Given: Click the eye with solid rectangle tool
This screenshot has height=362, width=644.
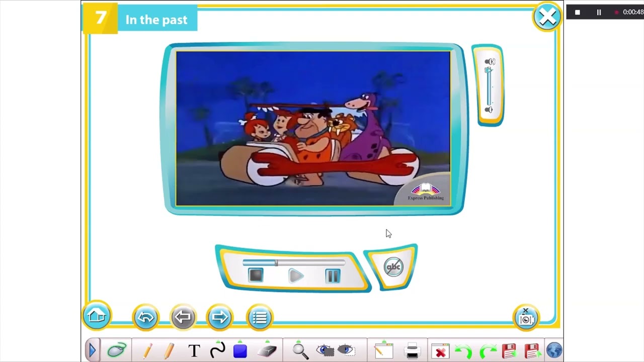Looking at the screenshot, I should point(325,350).
